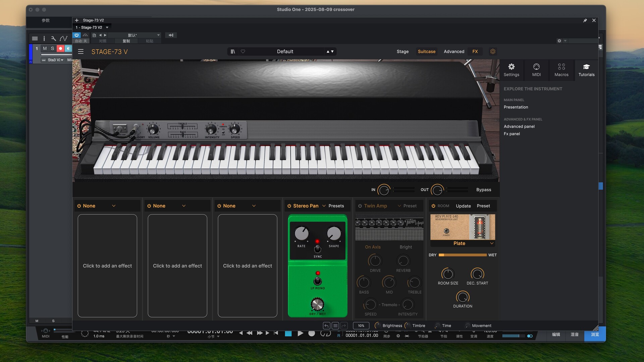Toggle ROOM reverb power button
Viewport: 644px width, 362px height.
point(433,206)
